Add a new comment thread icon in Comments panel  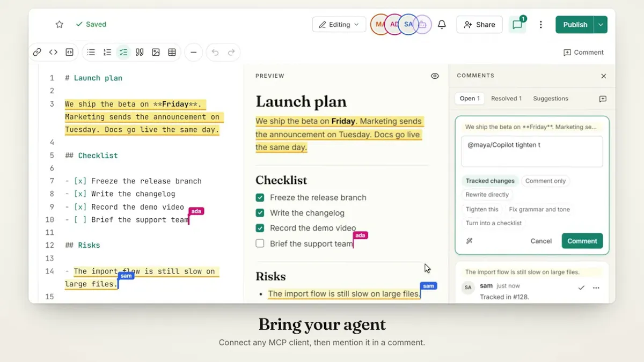coord(603,99)
